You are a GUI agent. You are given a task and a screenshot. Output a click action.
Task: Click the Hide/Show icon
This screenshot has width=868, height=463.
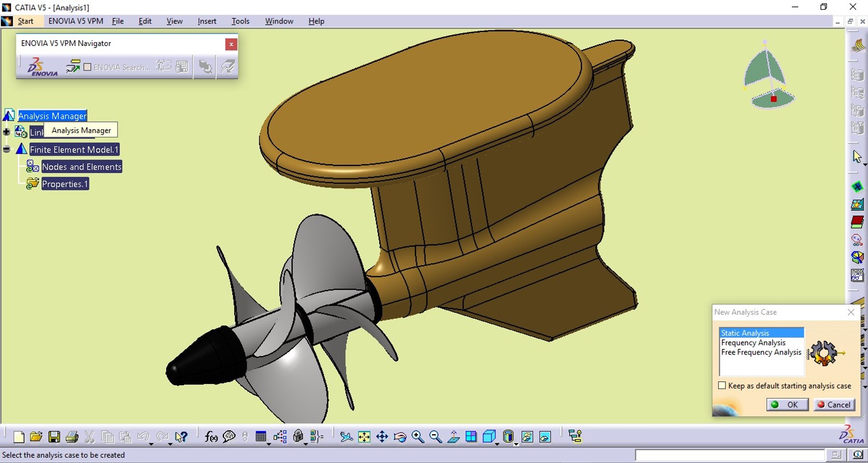point(527,437)
